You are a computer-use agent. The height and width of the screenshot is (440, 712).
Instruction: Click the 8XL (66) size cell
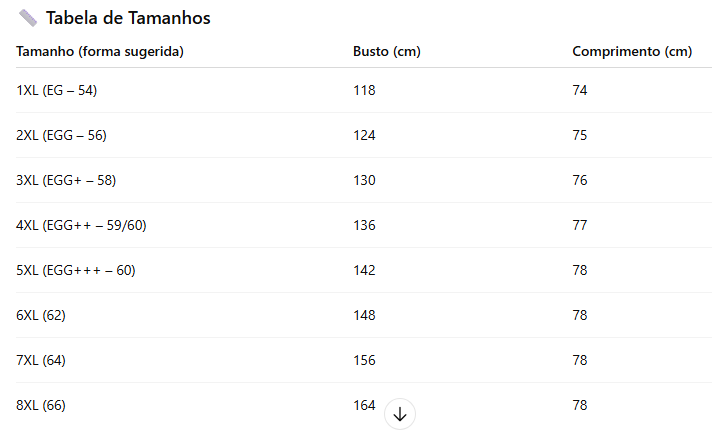(41, 405)
